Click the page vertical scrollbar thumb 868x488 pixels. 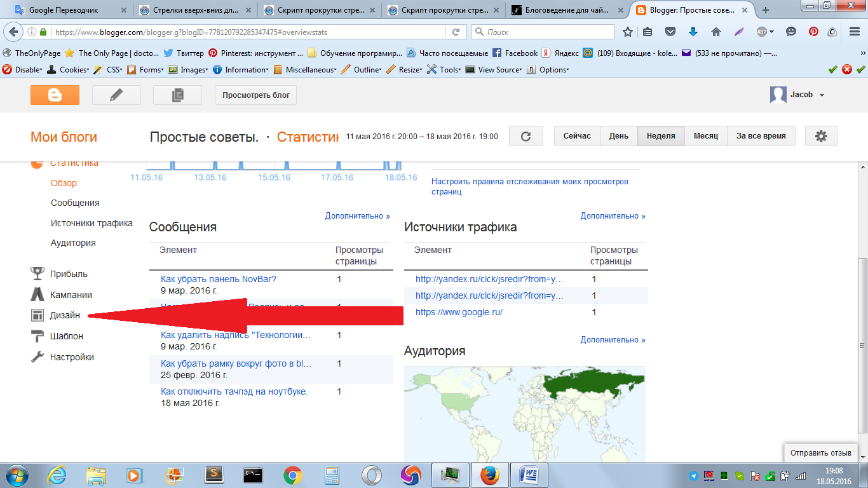coord(863,346)
